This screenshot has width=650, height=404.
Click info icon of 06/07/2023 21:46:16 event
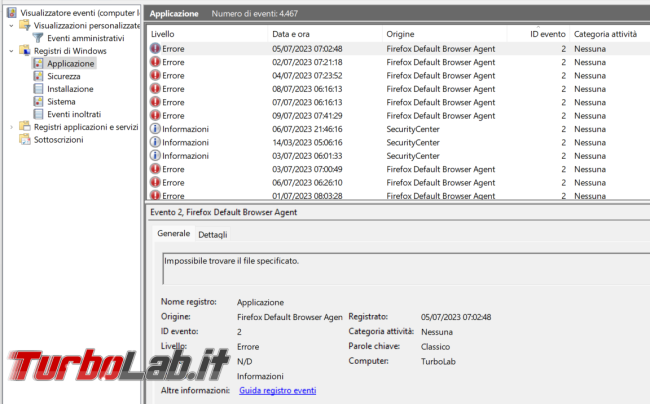tap(155, 129)
